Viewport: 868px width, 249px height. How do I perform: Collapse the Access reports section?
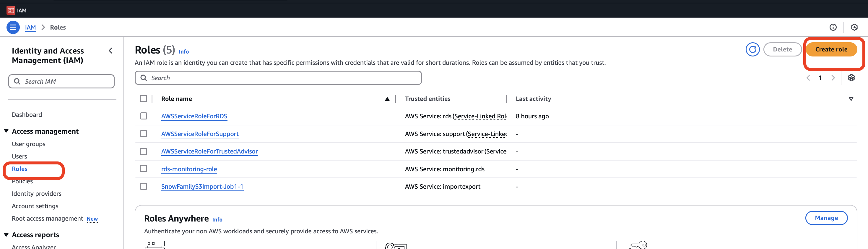point(6,235)
